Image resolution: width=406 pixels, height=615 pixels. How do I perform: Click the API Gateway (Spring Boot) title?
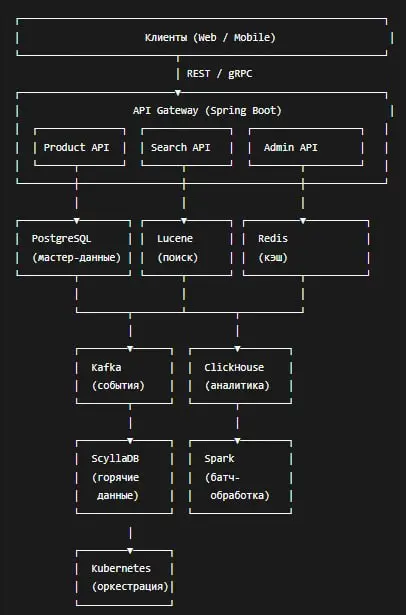pos(207,111)
